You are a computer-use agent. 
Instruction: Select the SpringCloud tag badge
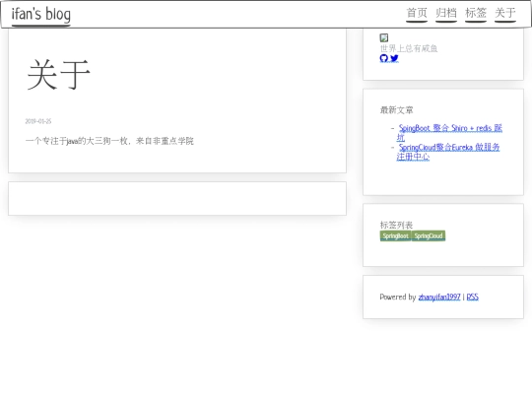pyautogui.click(x=429, y=235)
